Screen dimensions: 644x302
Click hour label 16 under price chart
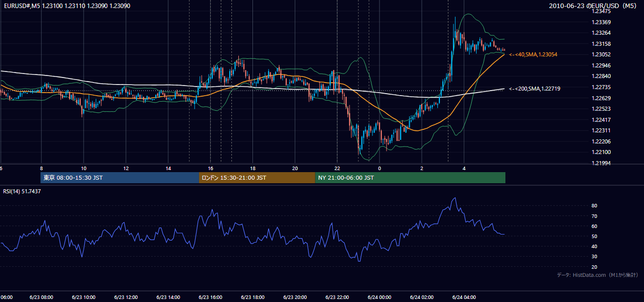click(211, 169)
